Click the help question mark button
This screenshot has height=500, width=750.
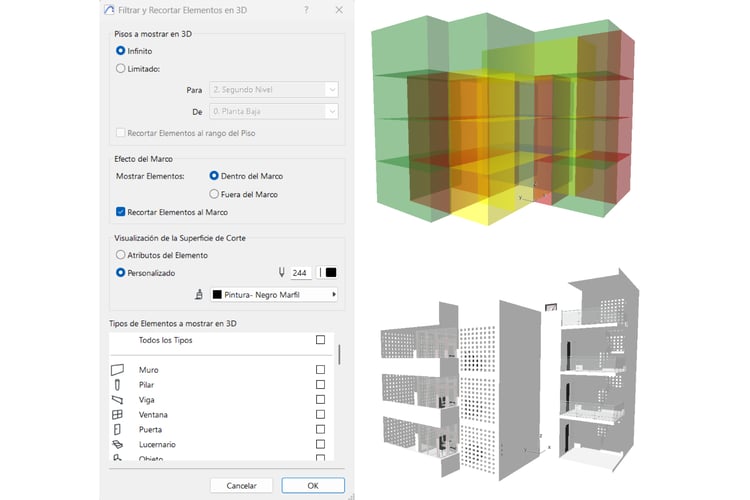[306, 10]
